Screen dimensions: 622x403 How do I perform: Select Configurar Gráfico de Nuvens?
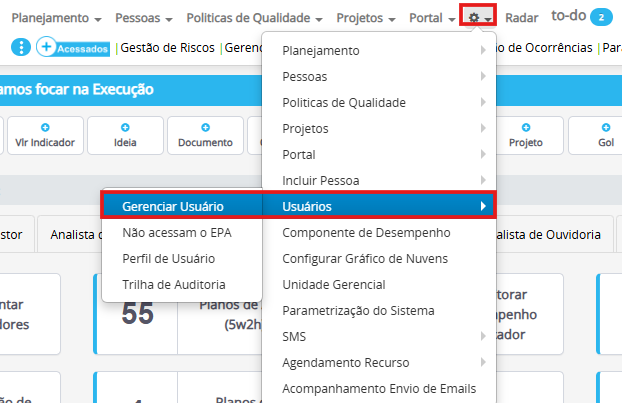[365, 258]
